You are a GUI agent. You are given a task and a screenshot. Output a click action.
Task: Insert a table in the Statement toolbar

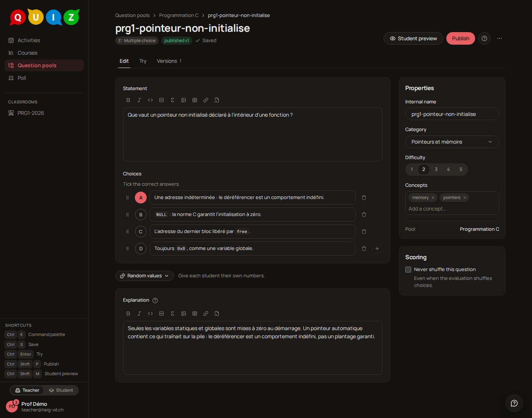click(195, 100)
